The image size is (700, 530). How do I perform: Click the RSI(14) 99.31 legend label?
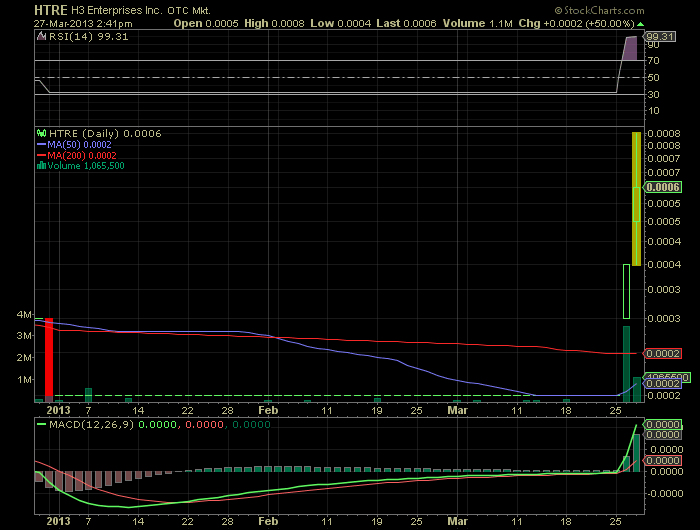pyautogui.click(x=88, y=37)
